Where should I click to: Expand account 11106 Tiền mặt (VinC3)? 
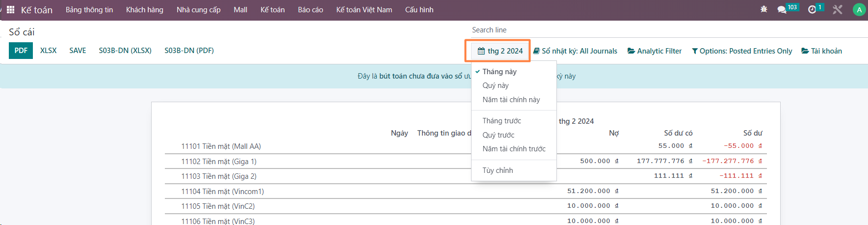(218, 221)
